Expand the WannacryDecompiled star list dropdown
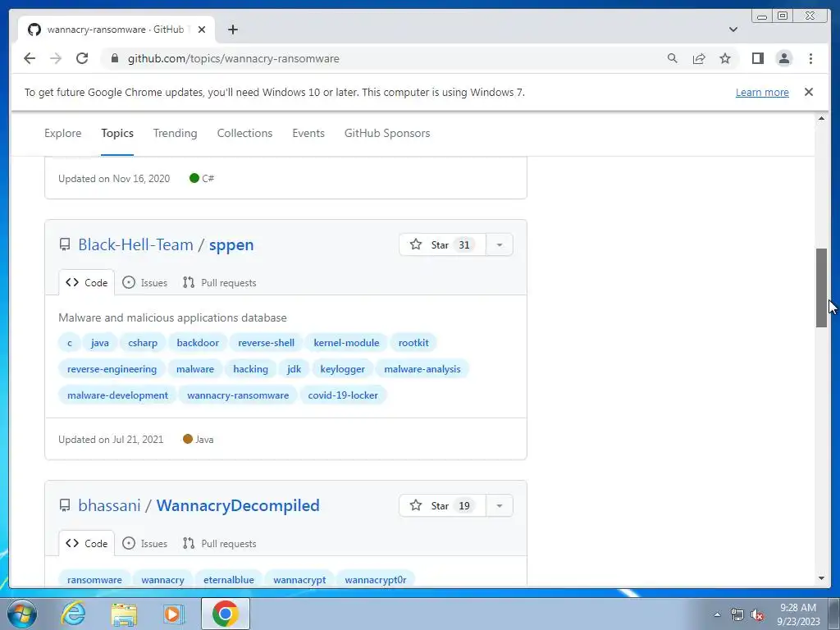The image size is (840, 630). (x=500, y=505)
